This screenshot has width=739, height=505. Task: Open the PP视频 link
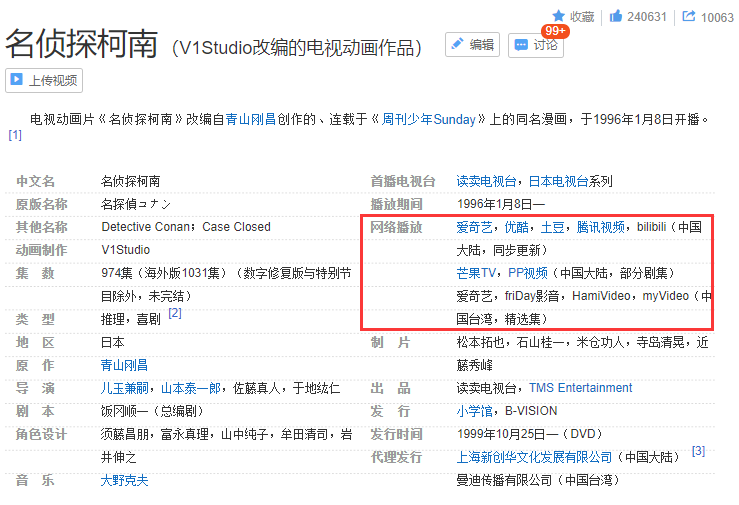[528, 273]
